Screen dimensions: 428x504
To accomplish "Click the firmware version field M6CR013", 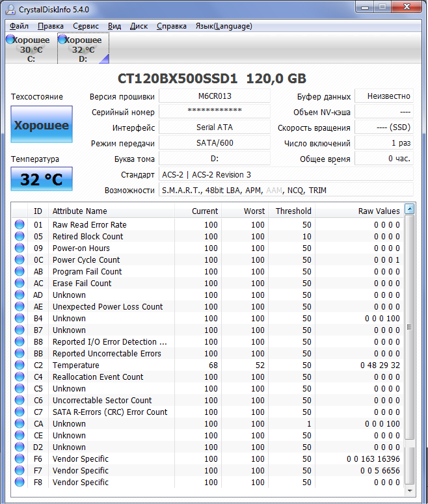I will 215,96.
